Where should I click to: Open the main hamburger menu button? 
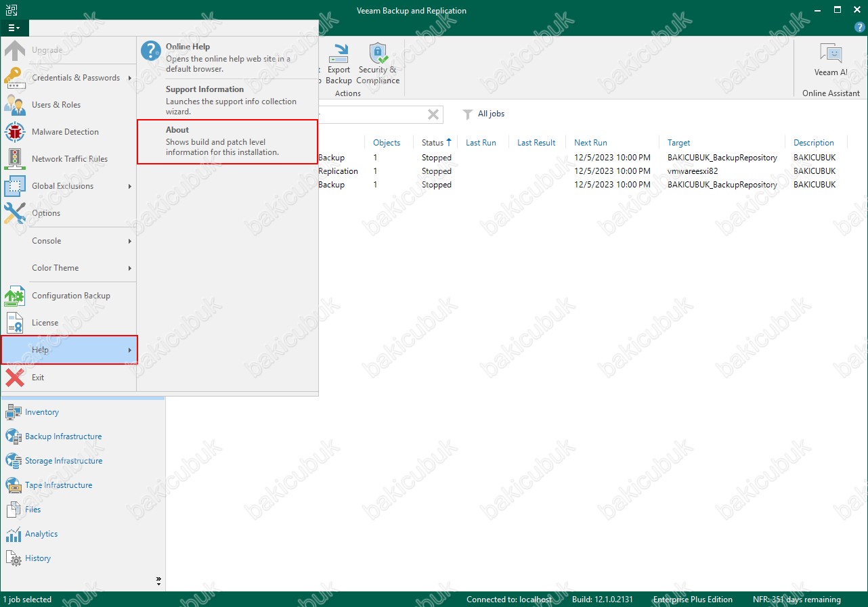coord(14,28)
